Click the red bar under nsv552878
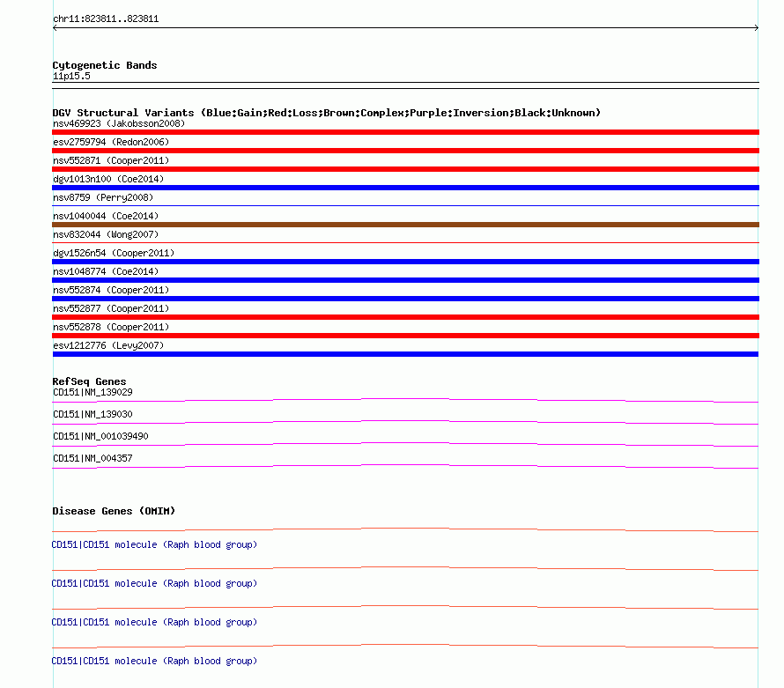This screenshot has height=688, width=784. tap(405, 336)
